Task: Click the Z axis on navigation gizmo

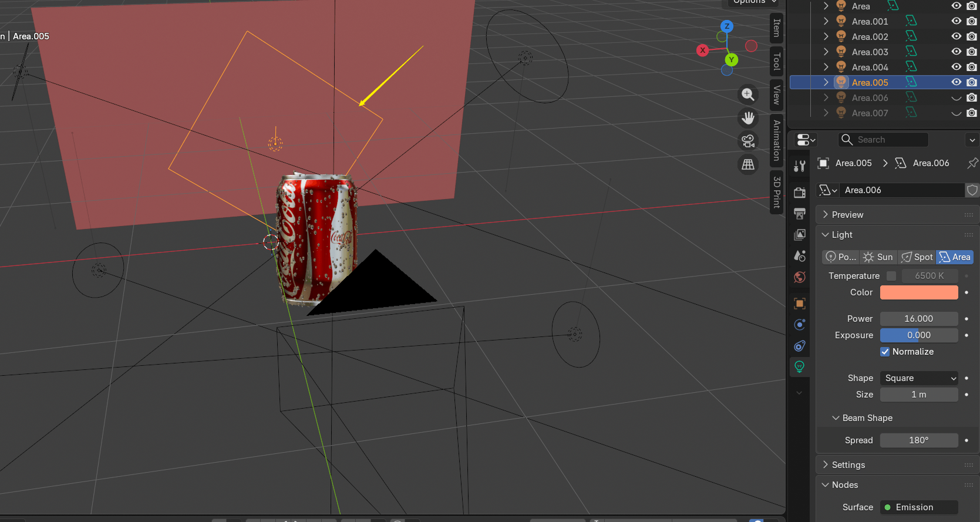Action: pos(727,26)
